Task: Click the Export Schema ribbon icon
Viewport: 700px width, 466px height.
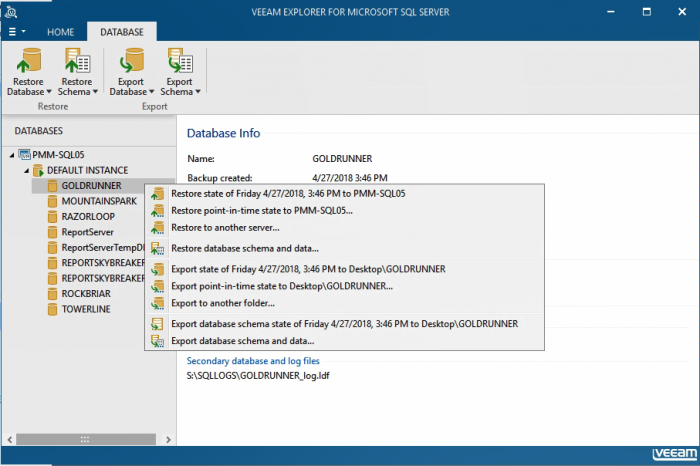Action: tap(180, 60)
